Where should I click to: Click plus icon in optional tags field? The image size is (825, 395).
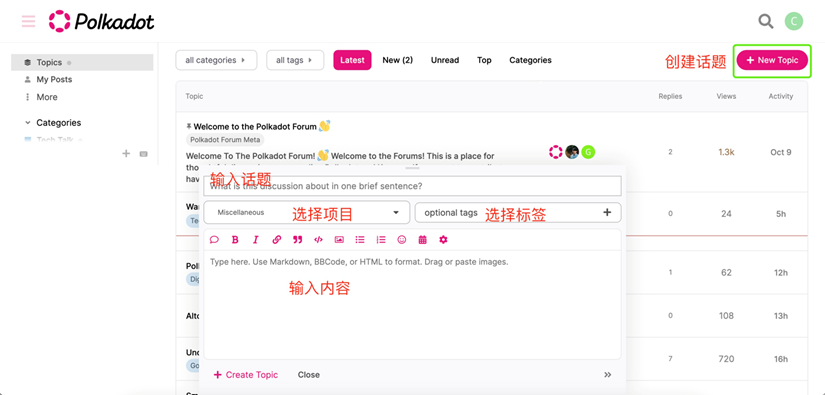click(x=607, y=212)
